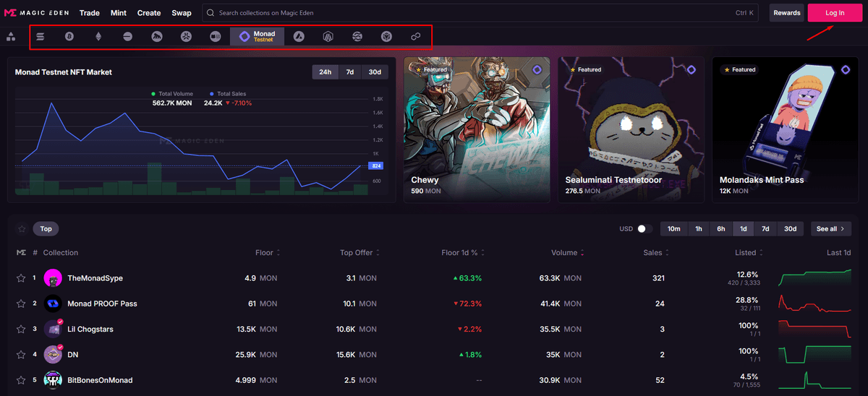This screenshot has height=396, width=868.
Task: Select the all-chains shapes icon
Action: coord(11,36)
